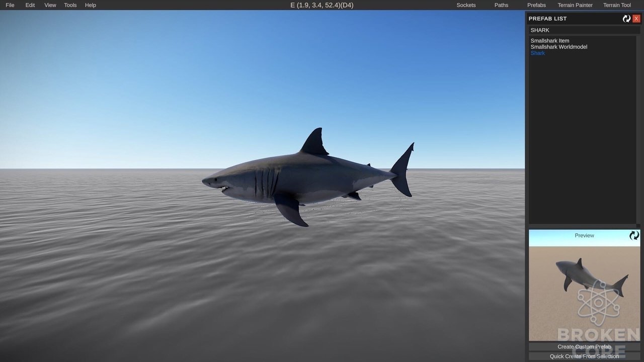Select Smallshark Item in prefab list

pyautogui.click(x=550, y=41)
